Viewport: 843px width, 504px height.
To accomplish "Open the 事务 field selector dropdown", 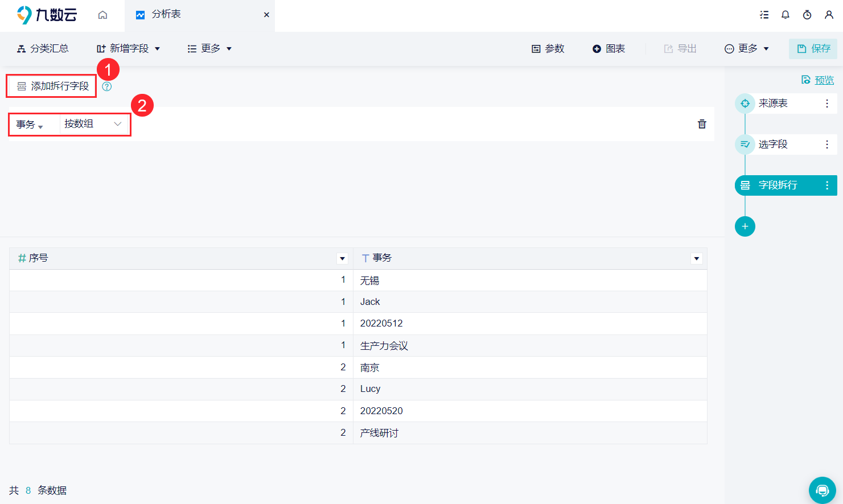I will (30, 125).
